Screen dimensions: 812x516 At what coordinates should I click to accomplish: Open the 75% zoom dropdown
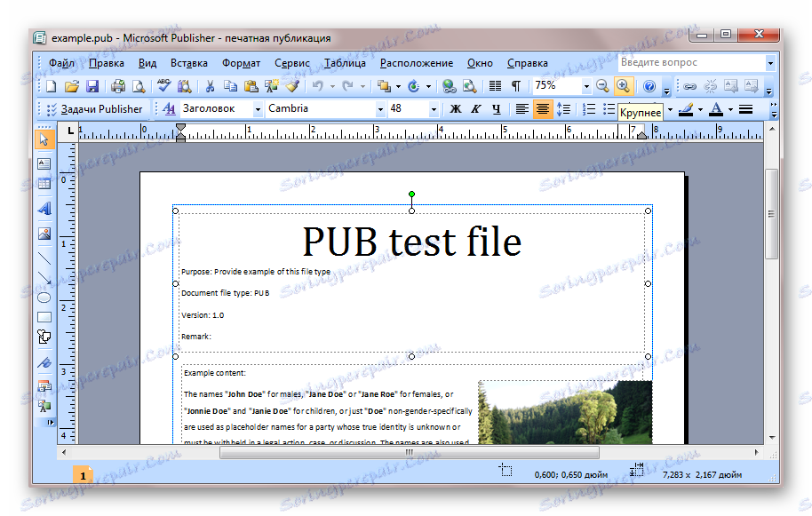tap(586, 86)
